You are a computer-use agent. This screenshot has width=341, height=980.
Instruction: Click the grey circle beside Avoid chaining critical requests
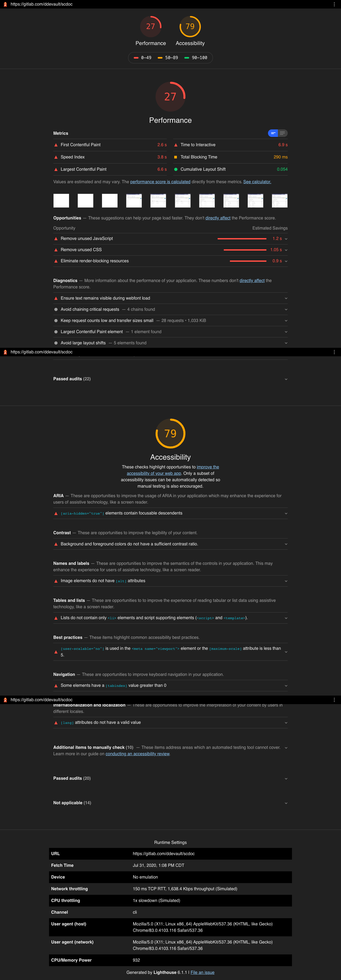(56, 309)
